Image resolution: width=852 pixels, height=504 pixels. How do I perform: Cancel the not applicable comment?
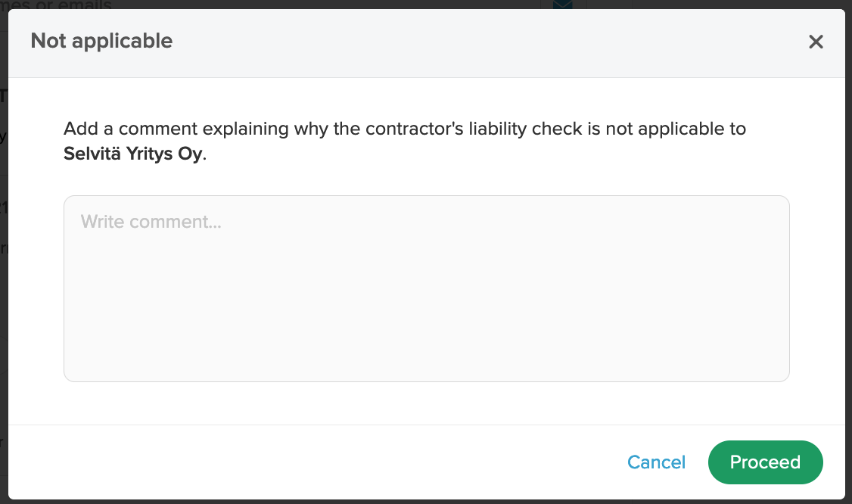coord(656,462)
